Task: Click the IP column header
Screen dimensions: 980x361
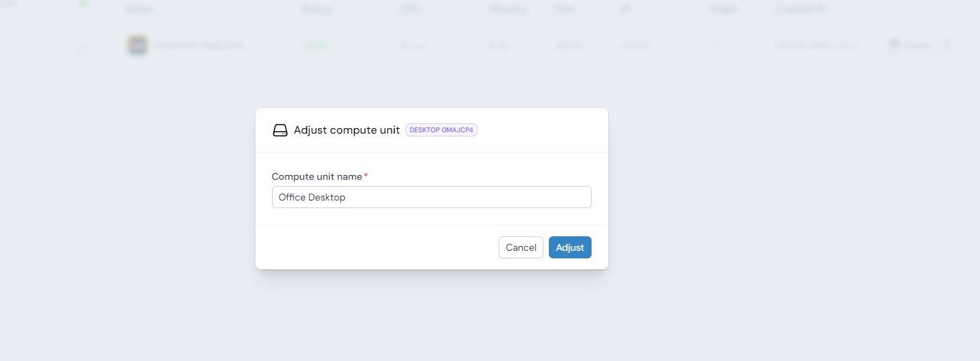Action: click(625, 10)
